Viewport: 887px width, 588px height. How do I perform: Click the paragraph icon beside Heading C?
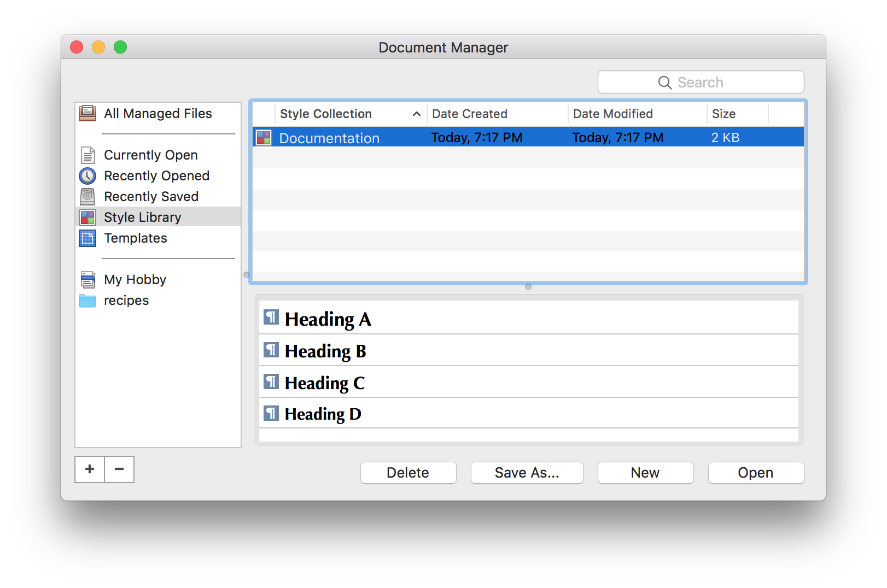(271, 381)
